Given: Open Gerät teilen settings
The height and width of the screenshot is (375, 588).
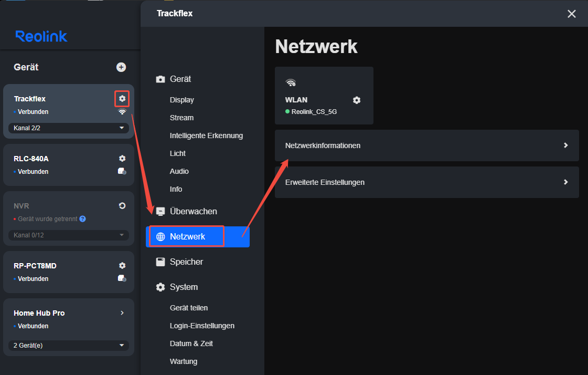Looking at the screenshot, I should (x=189, y=308).
